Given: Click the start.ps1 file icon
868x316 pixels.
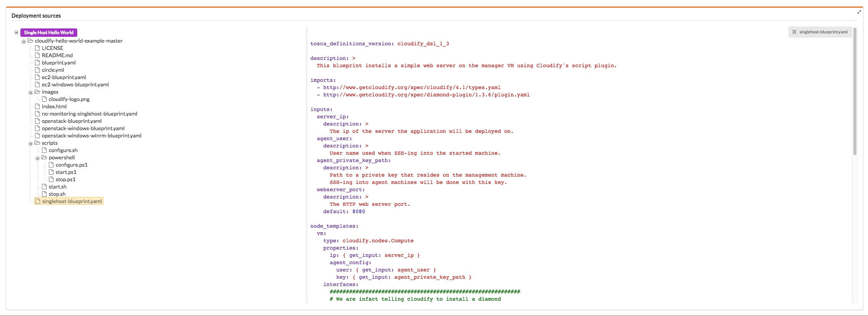Looking at the screenshot, I should click(51, 172).
